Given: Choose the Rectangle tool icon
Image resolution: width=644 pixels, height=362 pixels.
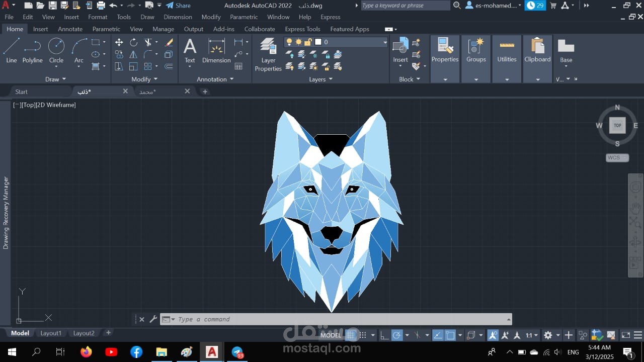Looking at the screenshot, I should click(96, 42).
